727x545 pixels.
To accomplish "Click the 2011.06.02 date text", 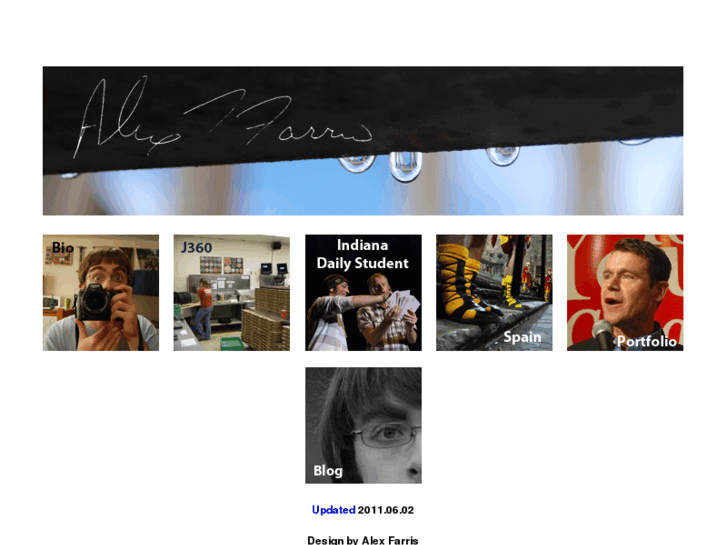I will 386,510.
